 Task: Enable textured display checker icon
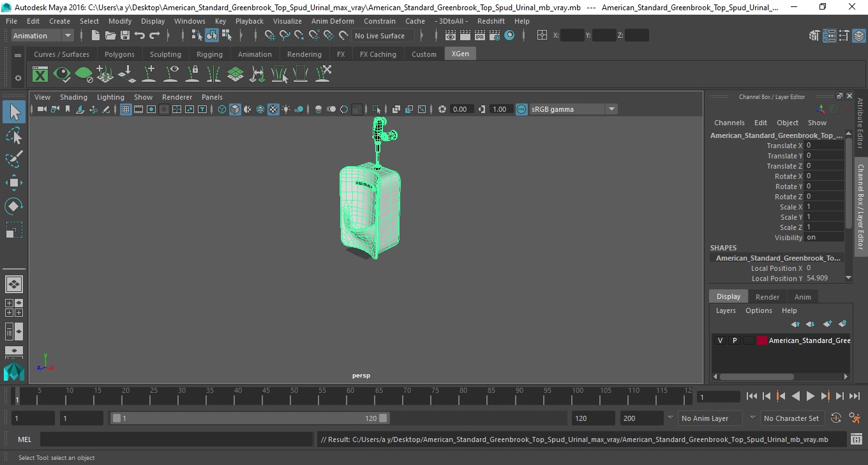273,109
